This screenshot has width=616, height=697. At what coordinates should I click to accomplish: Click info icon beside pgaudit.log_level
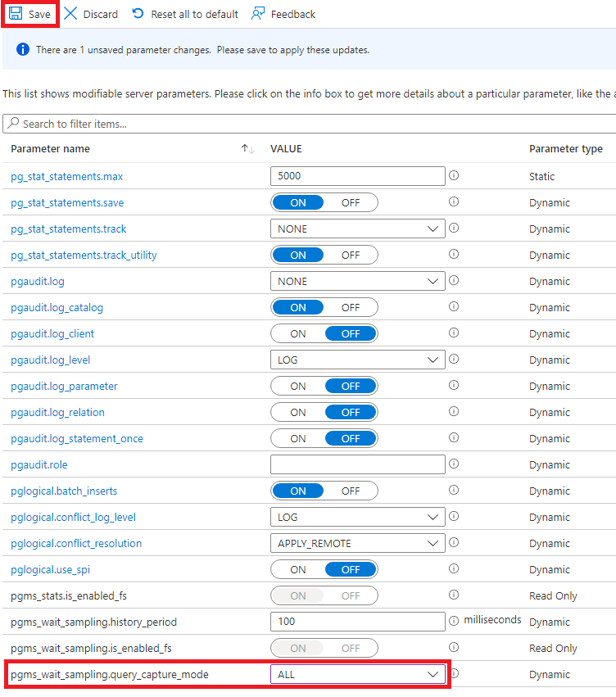point(453,359)
